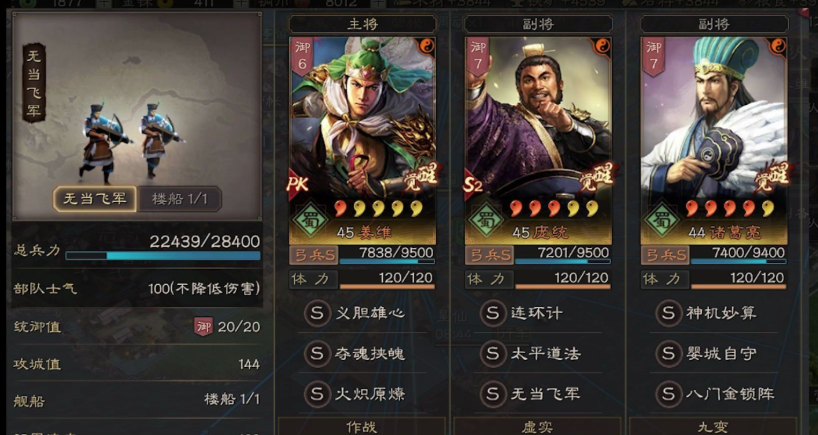This screenshot has height=435, width=818.
Task: Click the S-rank icon of 义胆雄心
Action: pyautogui.click(x=317, y=313)
